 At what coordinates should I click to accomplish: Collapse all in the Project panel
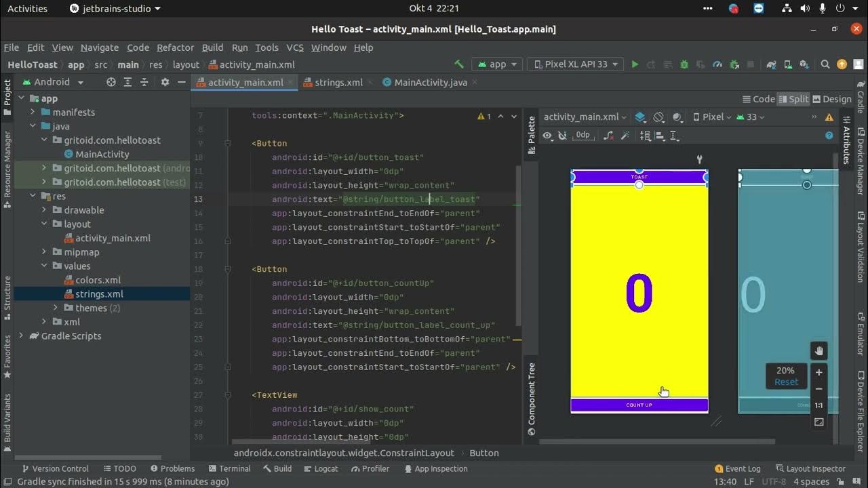point(144,82)
